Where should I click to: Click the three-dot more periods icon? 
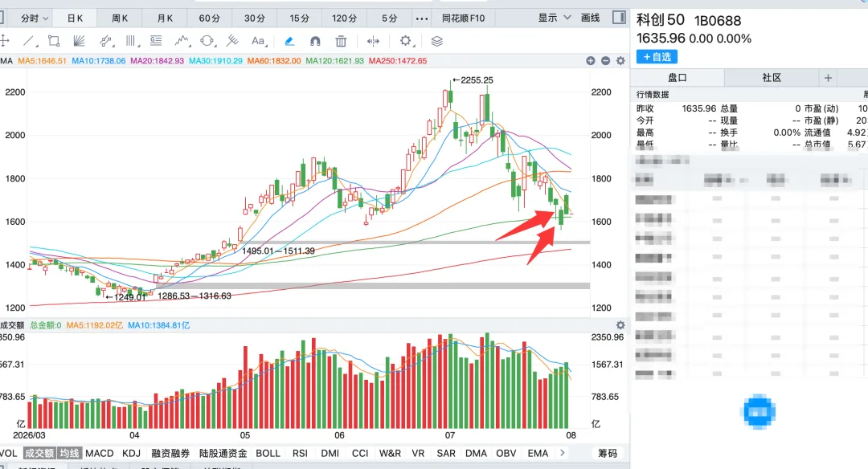pos(422,18)
